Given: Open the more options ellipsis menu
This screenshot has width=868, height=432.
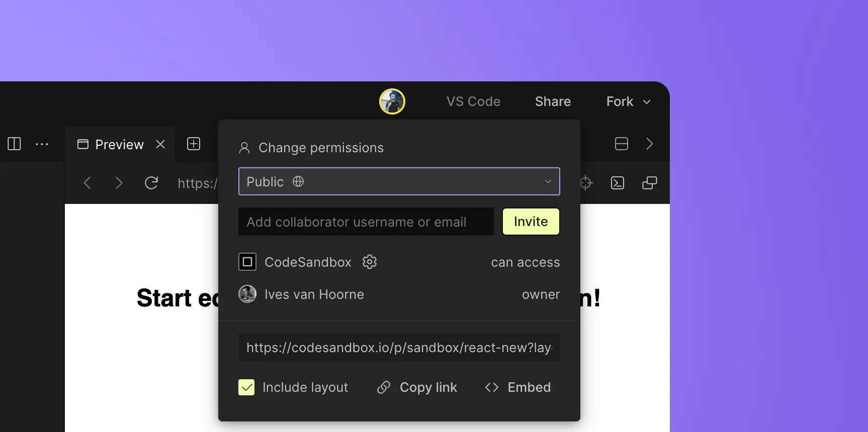Looking at the screenshot, I should point(42,144).
